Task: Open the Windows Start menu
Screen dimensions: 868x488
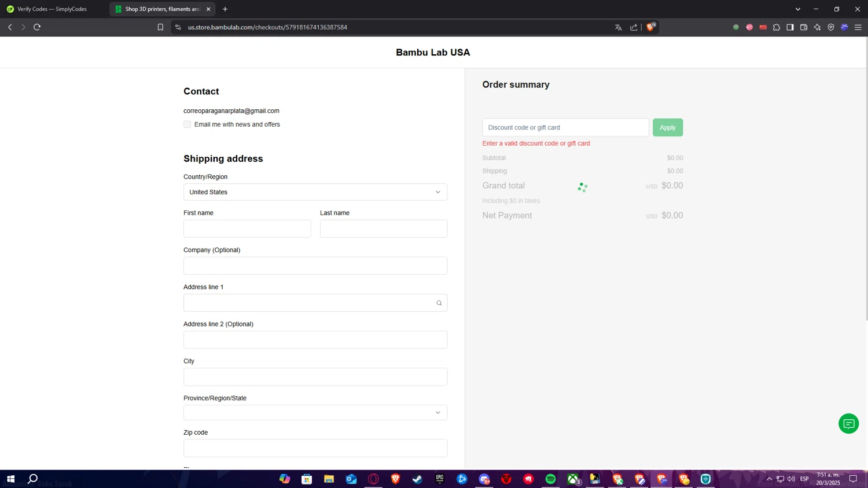Action: [10, 479]
